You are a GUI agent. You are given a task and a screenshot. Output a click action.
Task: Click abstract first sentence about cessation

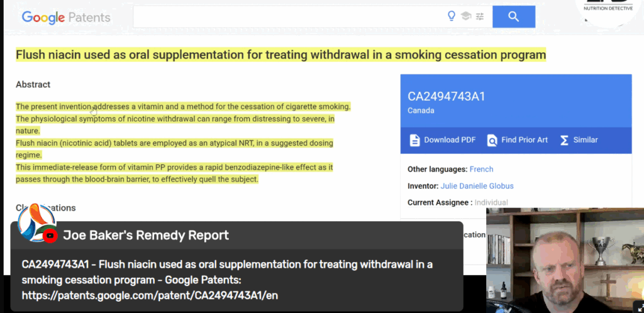pyautogui.click(x=183, y=107)
